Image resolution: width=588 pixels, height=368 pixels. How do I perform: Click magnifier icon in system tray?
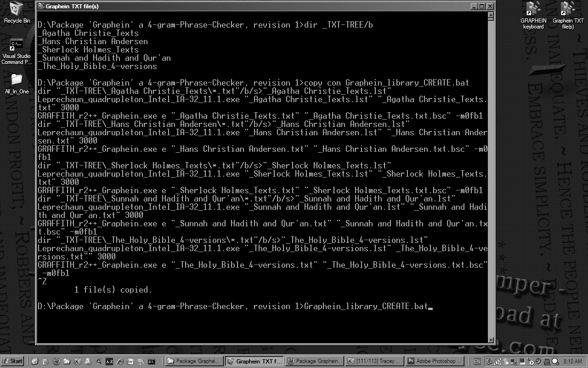point(555,362)
